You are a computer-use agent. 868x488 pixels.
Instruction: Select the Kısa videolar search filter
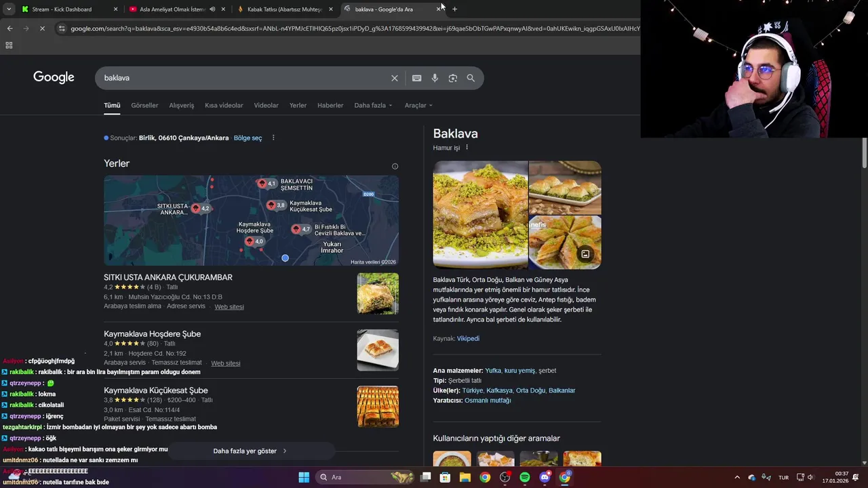pos(224,105)
